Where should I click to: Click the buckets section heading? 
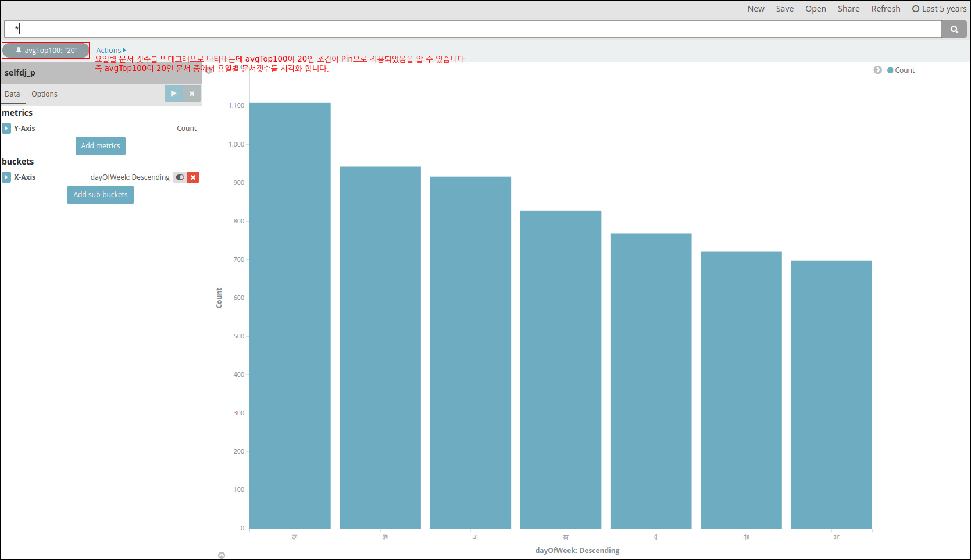[18, 162]
